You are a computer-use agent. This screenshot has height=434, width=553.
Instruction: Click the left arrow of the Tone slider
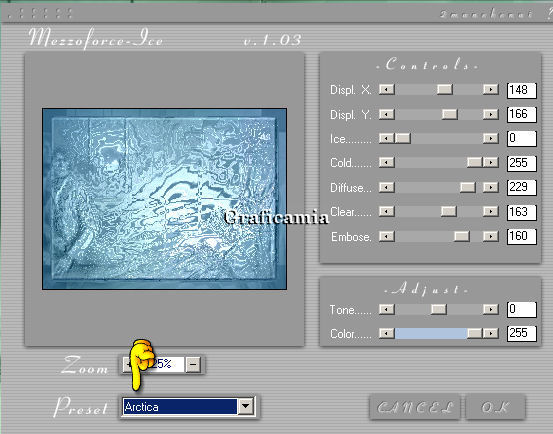coord(387,309)
